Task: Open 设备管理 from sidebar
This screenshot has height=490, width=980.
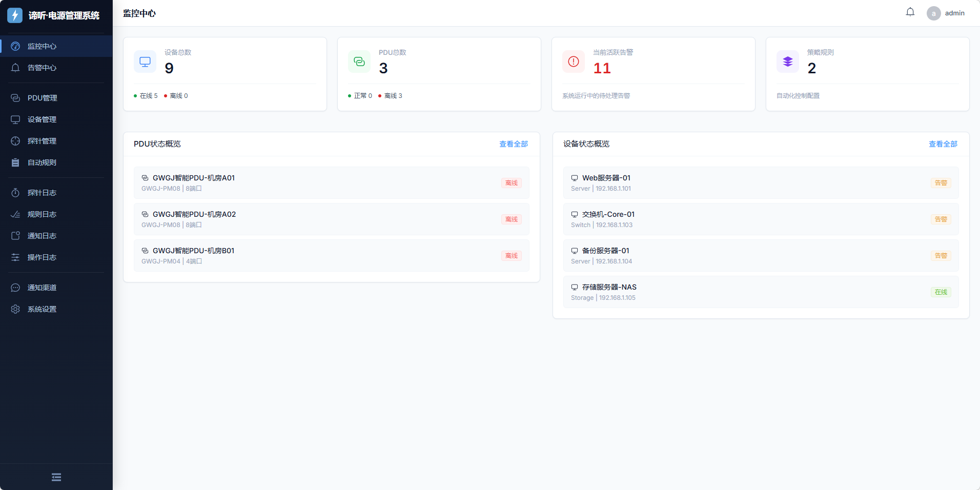Action: click(x=42, y=119)
